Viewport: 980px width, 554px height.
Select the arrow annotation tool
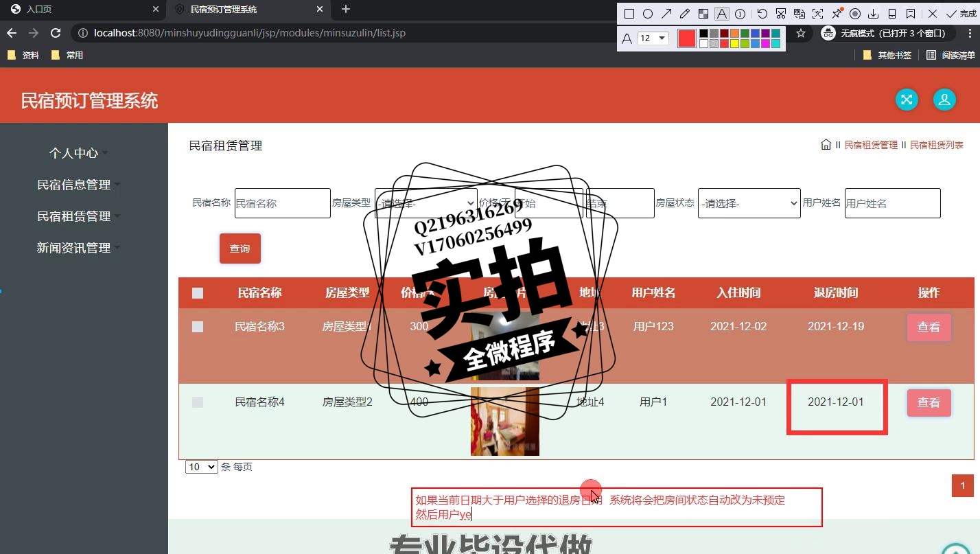pos(666,14)
